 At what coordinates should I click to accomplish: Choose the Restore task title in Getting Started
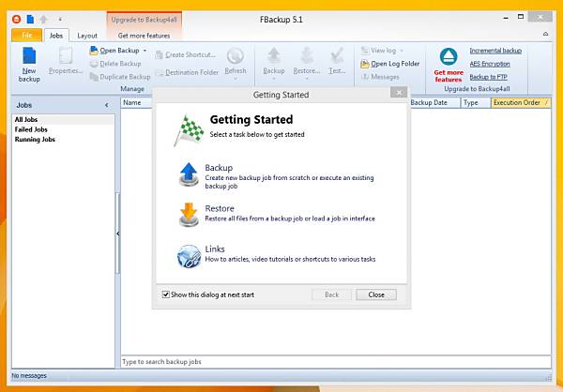click(x=220, y=208)
